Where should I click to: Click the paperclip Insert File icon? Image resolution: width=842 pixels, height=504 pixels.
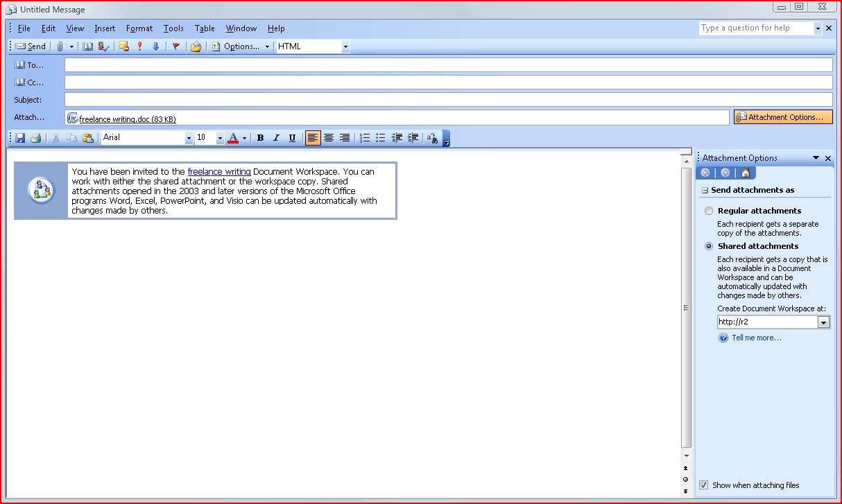pos(60,46)
